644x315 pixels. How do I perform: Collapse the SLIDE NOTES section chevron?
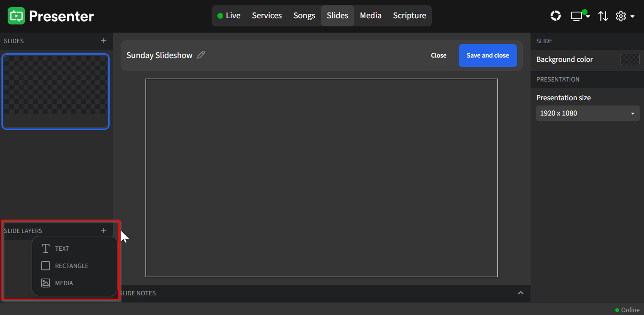(520, 293)
